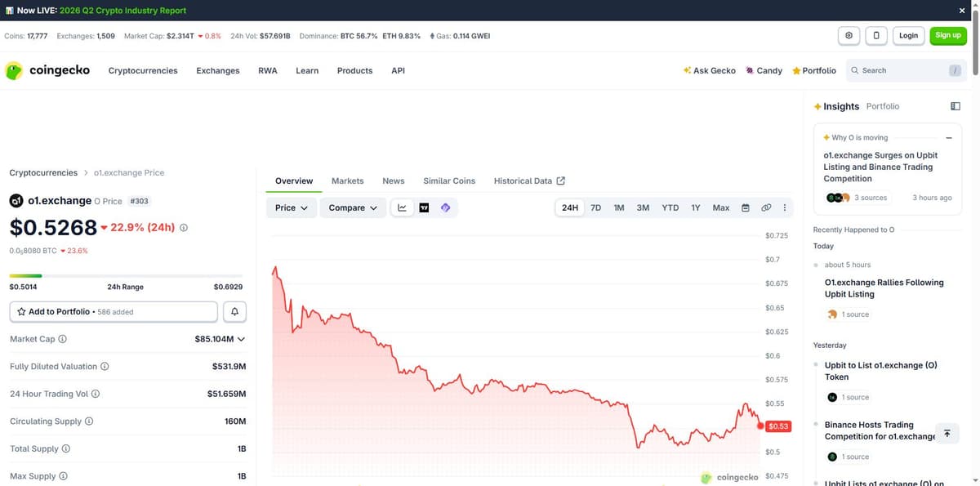Show Max Supply info tooltip

63,476
